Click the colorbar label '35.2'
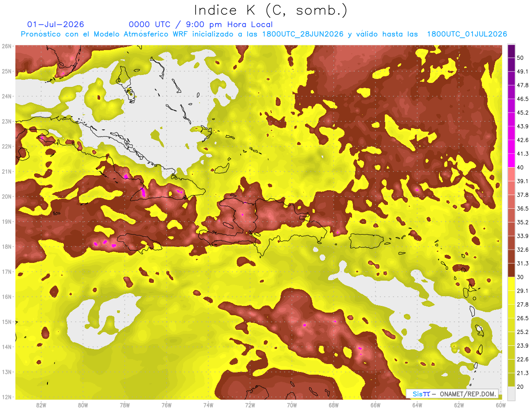 (x=522, y=222)
